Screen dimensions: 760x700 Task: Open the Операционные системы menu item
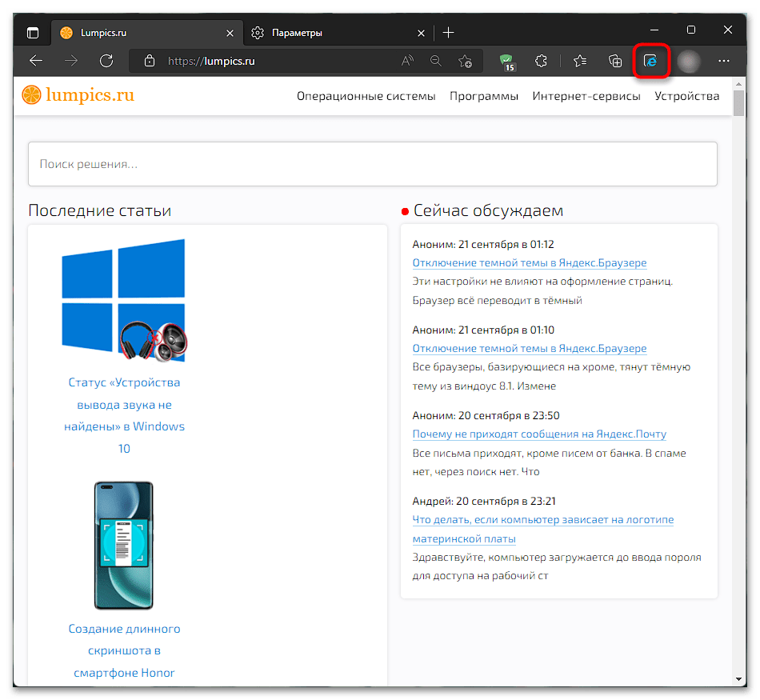click(x=366, y=96)
